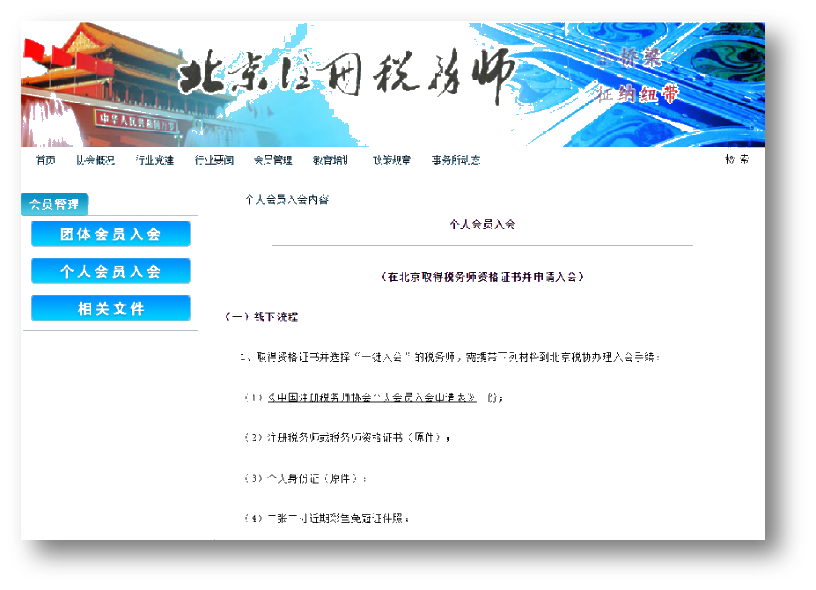816x590 pixels.
Task: Click the 会员管理 sidebar header tab
Action: coord(52,202)
